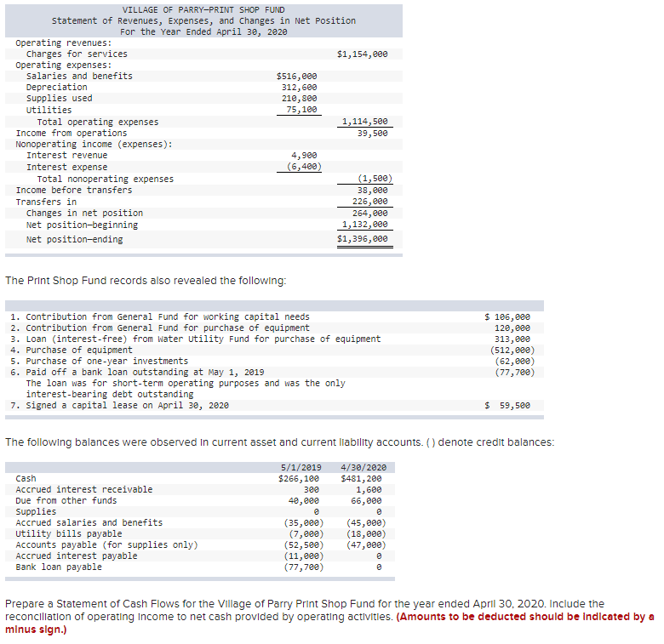Click the statement title 'VILLAGE OF PARRY—PRINT SHOP FUND'

203,9
